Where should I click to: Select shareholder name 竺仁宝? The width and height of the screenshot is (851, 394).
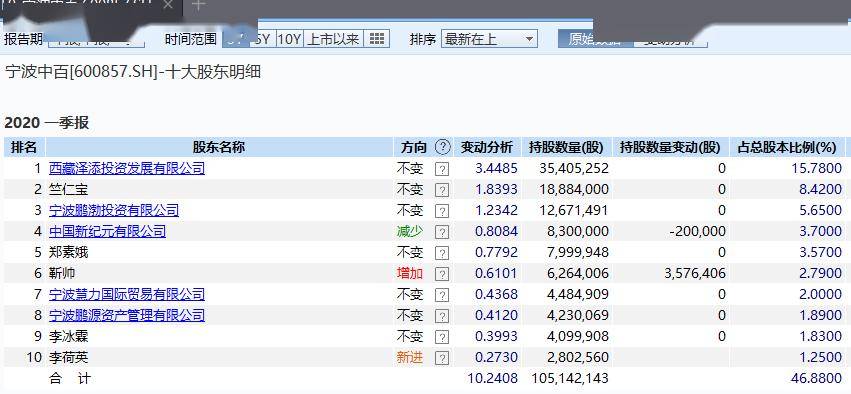[68, 189]
